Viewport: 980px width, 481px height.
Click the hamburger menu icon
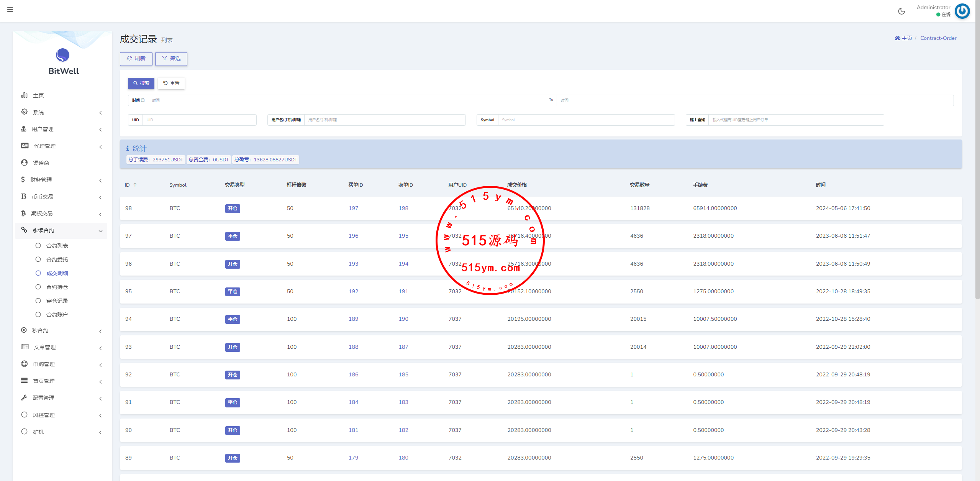coord(10,10)
